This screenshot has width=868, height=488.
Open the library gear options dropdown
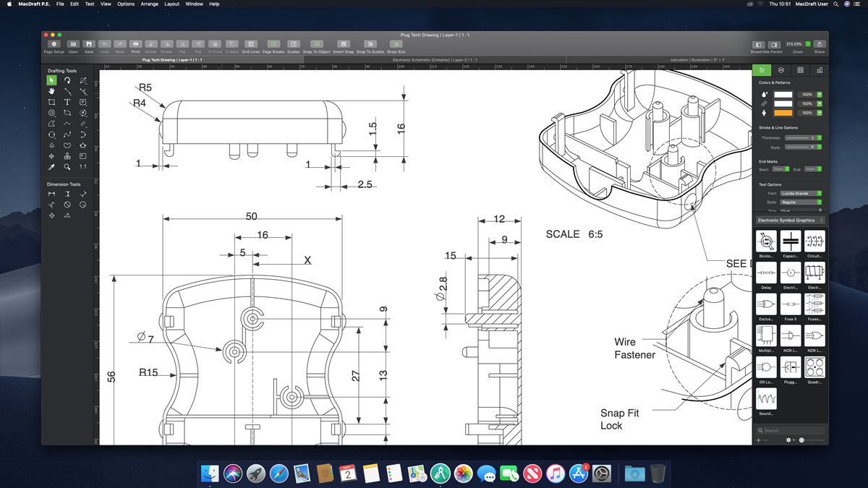click(790, 440)
